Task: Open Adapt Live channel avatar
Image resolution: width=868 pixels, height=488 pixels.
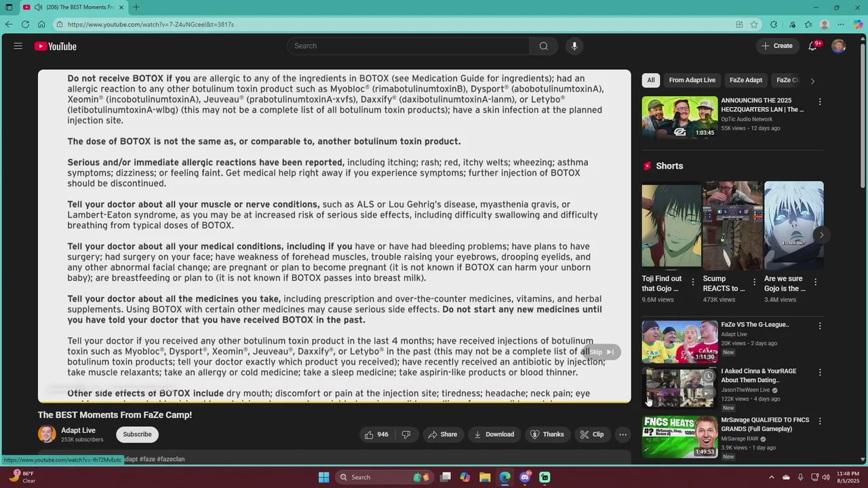Action: click(47, 434)
